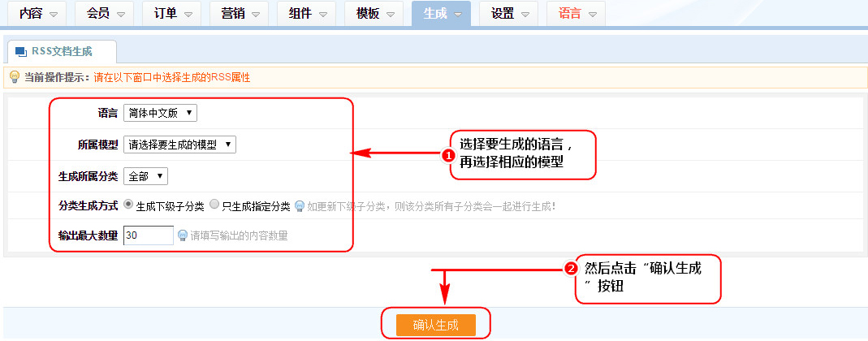Click the monitor icon on RSS文档生成 tab
Viewport: 868px width, 341px height.
(20, 51)
